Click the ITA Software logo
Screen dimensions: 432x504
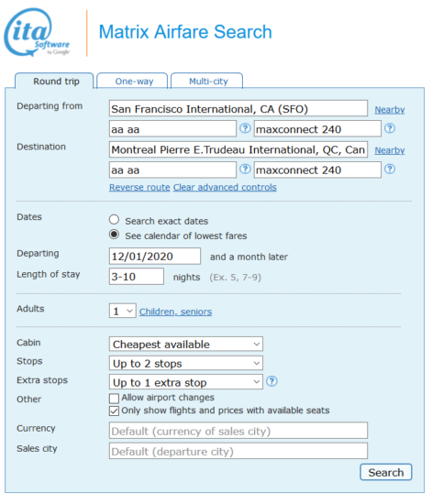point(37,32)
